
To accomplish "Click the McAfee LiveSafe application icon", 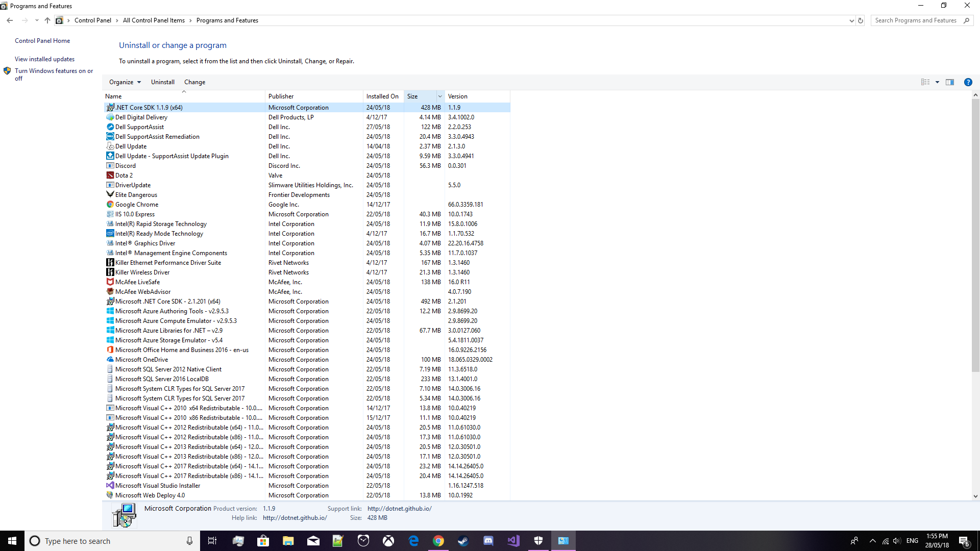I will point(110,281).
